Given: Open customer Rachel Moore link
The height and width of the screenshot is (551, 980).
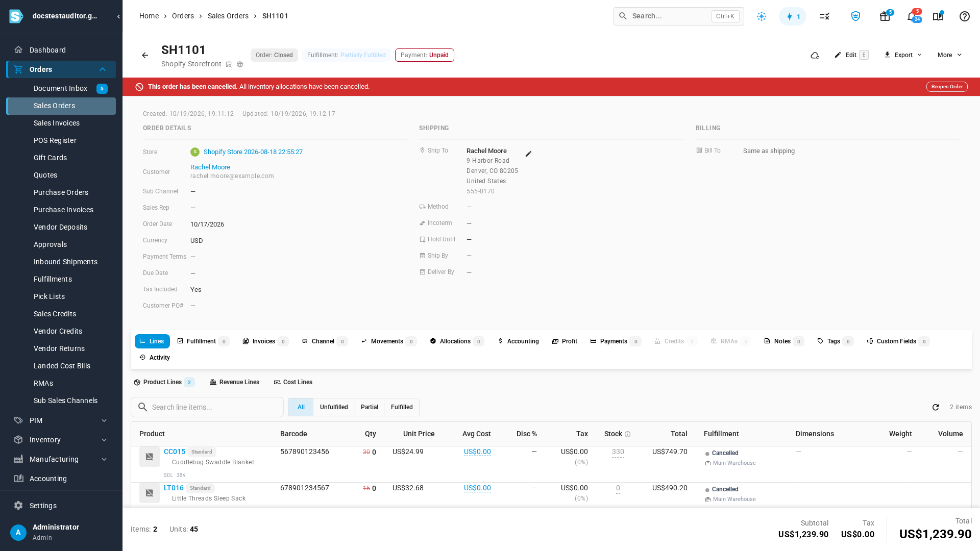Looking at the screenshot, I should tap(210, 167).
